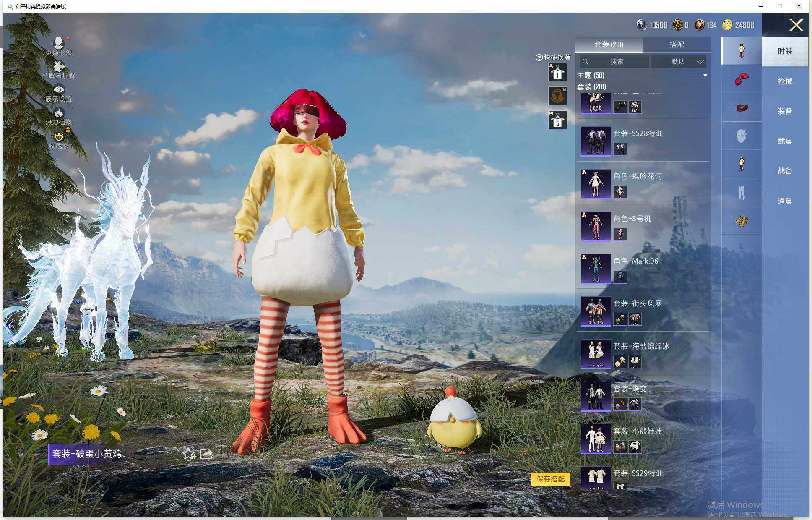Select the golden shoes category icon
This screenshot has height=520, width=812.
pos(741,221)
